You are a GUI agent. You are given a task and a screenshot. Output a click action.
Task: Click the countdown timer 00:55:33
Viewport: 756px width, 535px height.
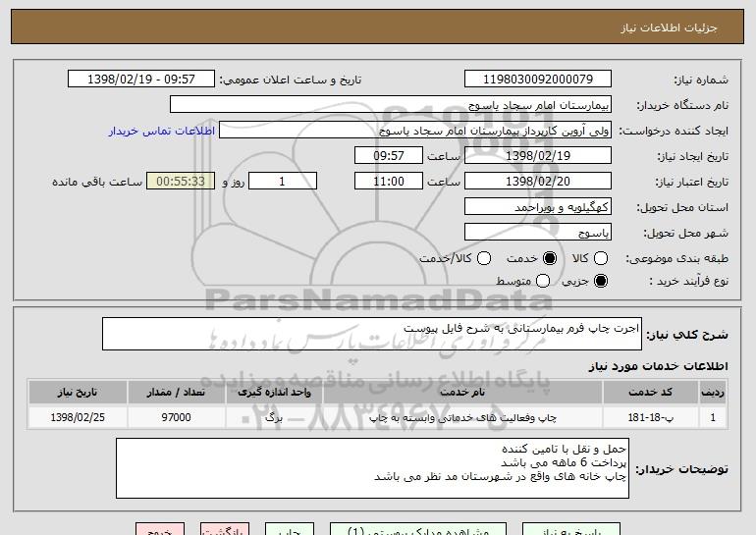click(181, 182)
